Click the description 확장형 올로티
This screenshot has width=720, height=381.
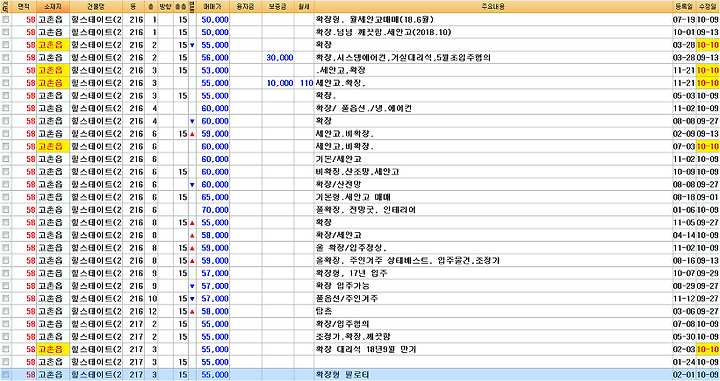pos(342,375)
